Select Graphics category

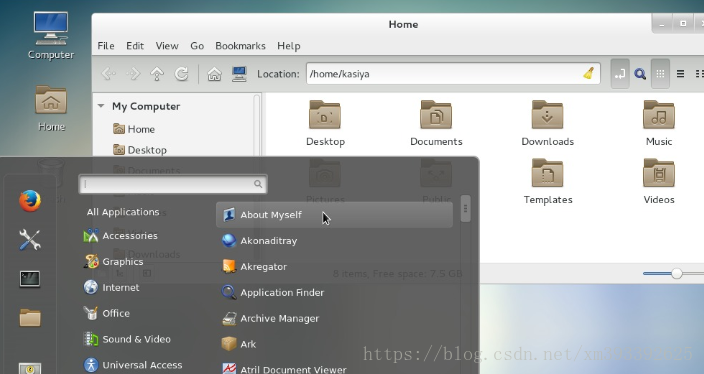point(114,262)
